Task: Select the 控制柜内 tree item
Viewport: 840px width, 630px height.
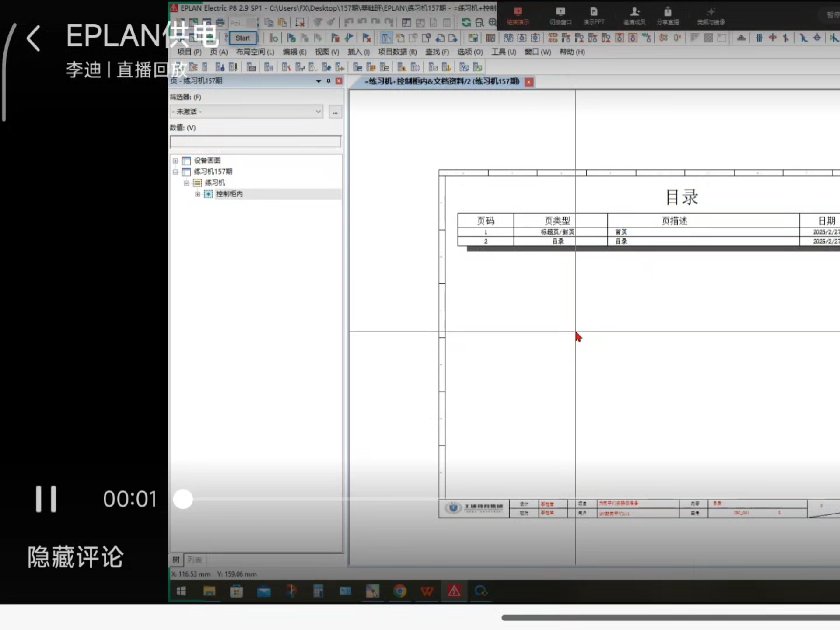Action: 229,194
